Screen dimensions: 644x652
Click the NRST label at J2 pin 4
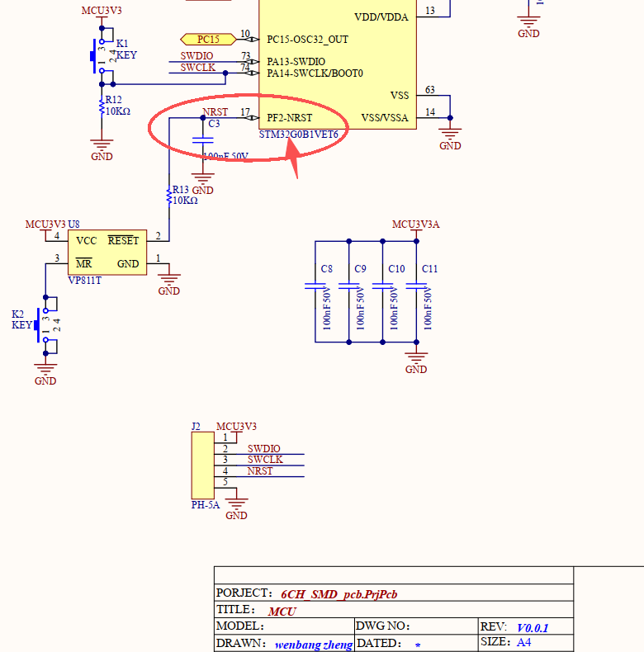pos(260,471)
